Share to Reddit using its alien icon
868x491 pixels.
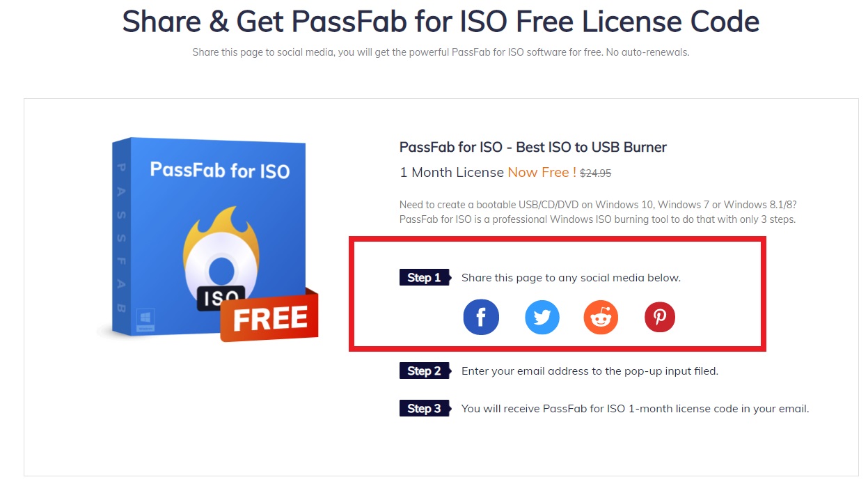coord(600,317)
